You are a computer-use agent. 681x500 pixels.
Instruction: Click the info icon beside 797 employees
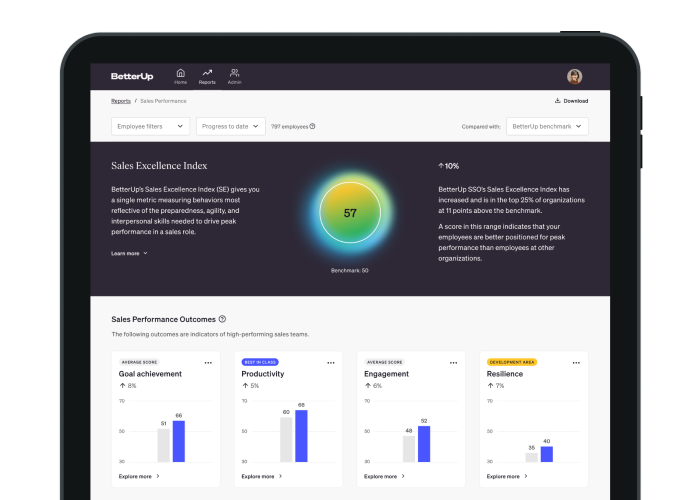click(x=313, y=127)
